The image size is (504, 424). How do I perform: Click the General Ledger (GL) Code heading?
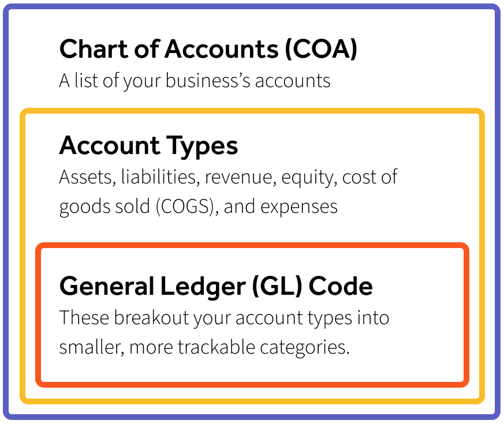pyautogui.click(x=216, y=286)
